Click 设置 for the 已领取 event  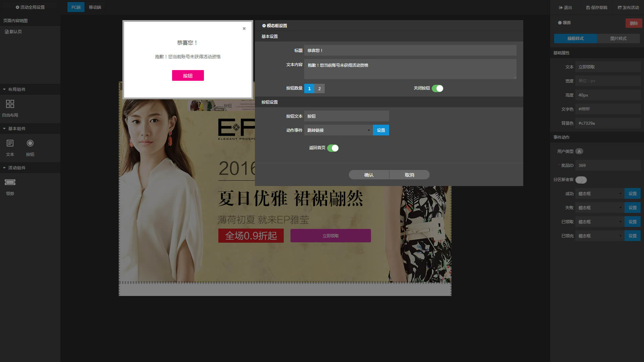(x=632, y=222)
